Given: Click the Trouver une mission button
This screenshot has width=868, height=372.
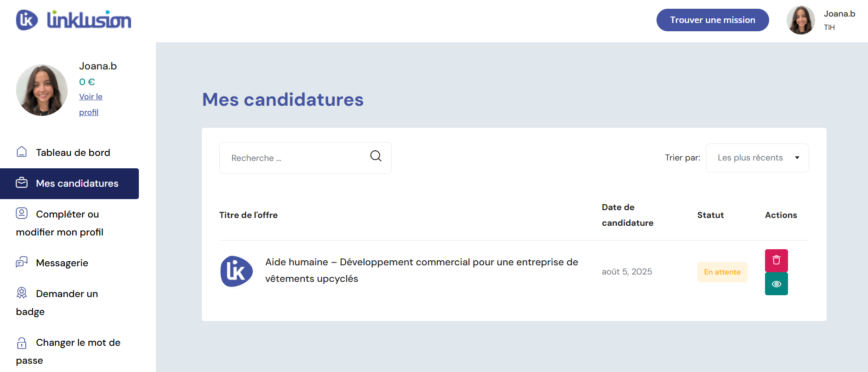Looking at the screenshot, I should pos(712,20).
